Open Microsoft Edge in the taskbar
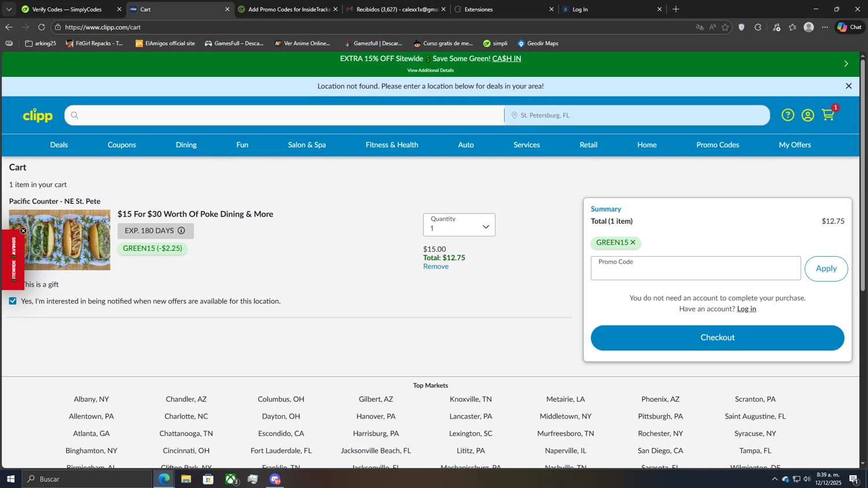This screenshot has width=868, height=488. pyautogui.click(x=164, y=479)
